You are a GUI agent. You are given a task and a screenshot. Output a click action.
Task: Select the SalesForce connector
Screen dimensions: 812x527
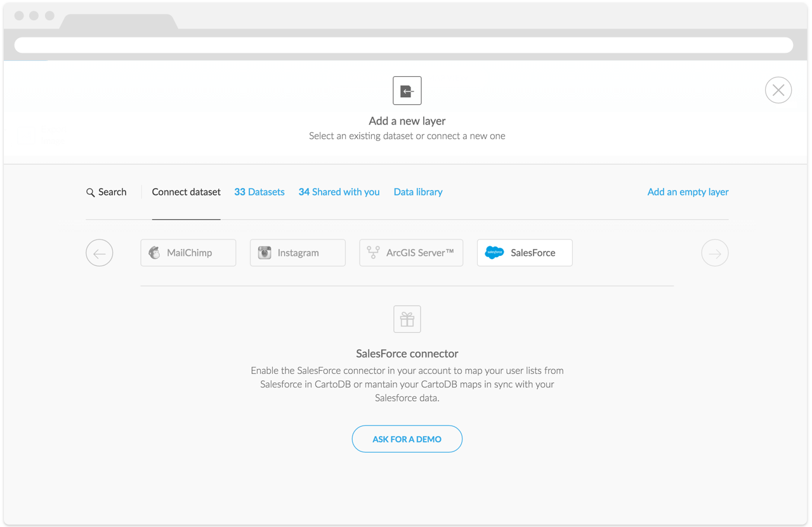[525, 253]
